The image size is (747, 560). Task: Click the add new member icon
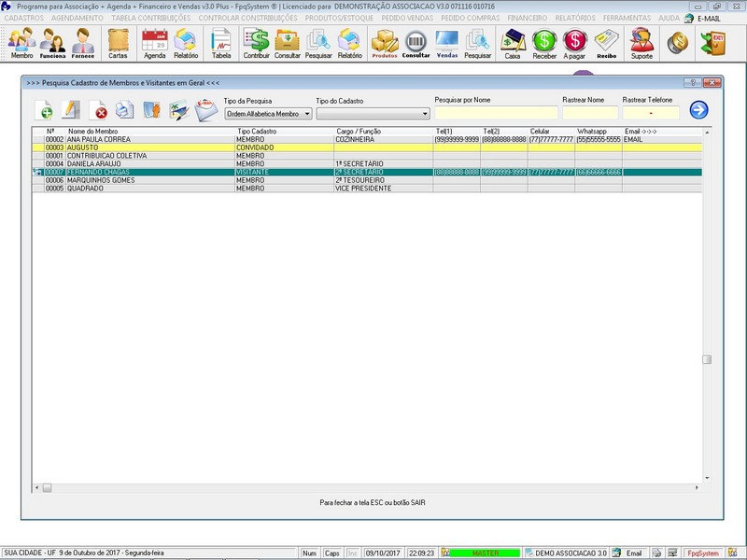(45, 110)
